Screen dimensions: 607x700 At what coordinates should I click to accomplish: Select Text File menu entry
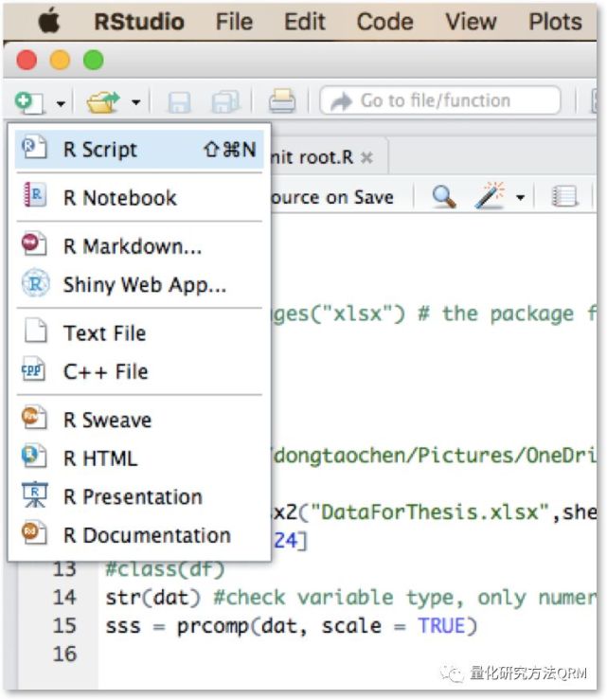click(139, 333)
